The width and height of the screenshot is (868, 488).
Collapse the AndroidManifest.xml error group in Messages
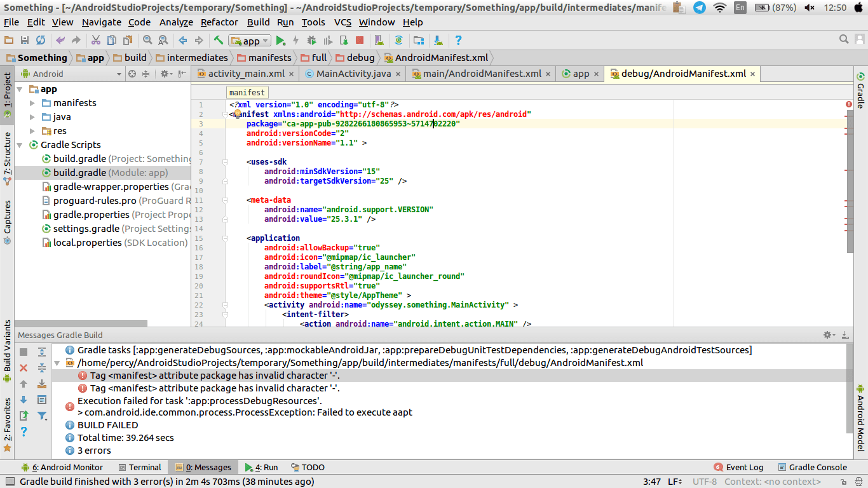click(x=57, y=363)
